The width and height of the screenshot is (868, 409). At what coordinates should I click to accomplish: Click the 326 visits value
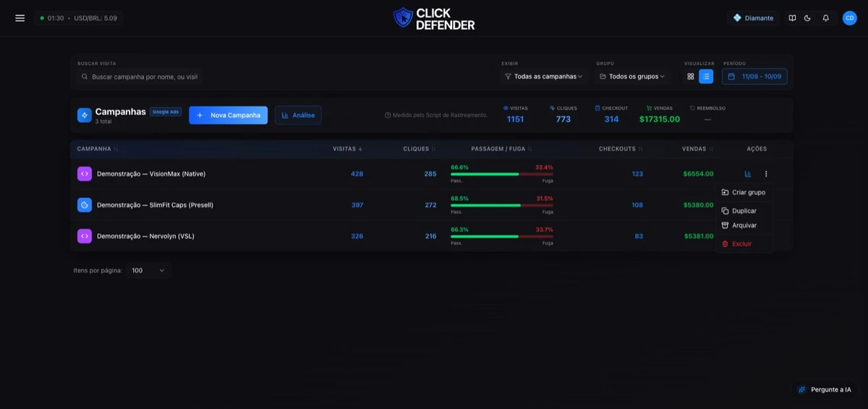[357, 236]
